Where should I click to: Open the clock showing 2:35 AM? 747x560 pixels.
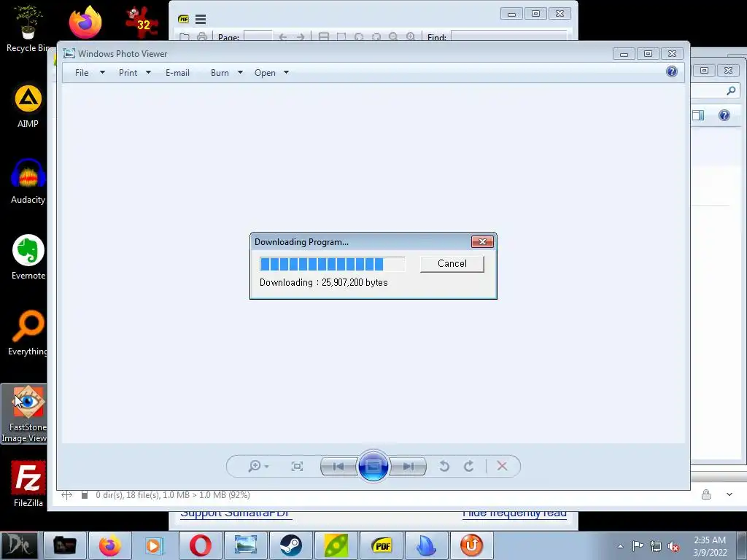coord(710,546)
